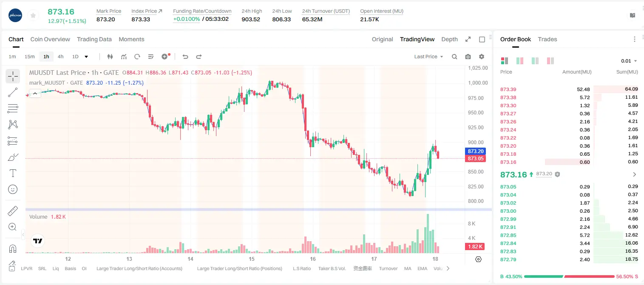Open chart settings gear icon

[x=482, y=57]
